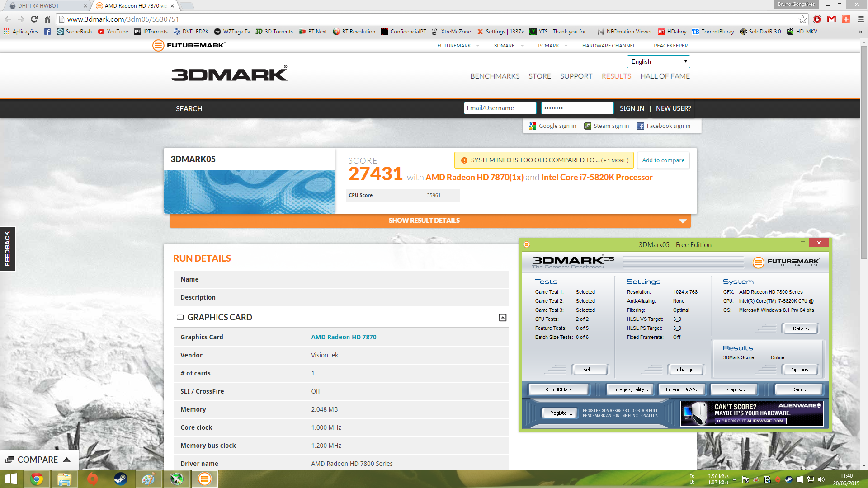Click Register... button in 3DMark05
868x488 pixels.
(x=561, y=413)
